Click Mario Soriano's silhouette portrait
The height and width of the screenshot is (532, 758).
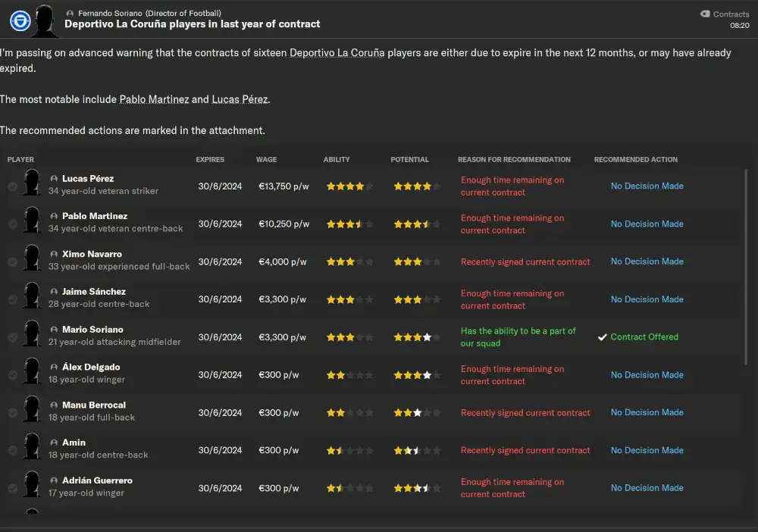(x=32, y=333)
